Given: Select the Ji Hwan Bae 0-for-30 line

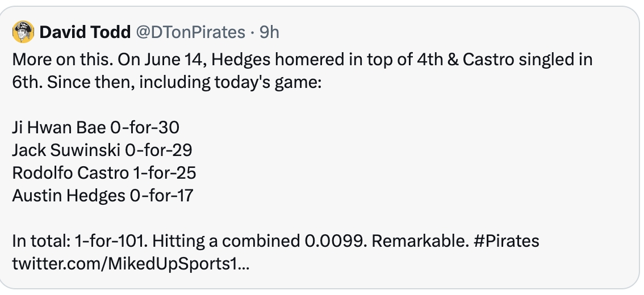Looking at the screenshot, I should tap(96, 128).
